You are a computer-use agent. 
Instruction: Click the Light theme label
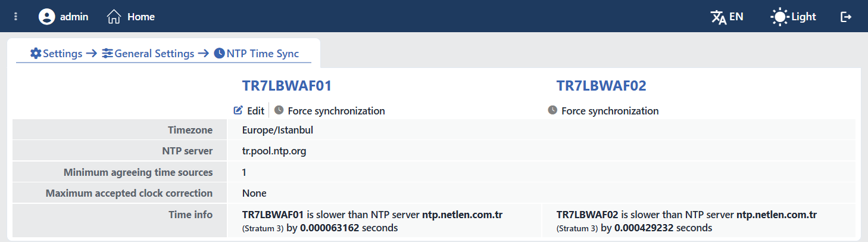(804, 17)
